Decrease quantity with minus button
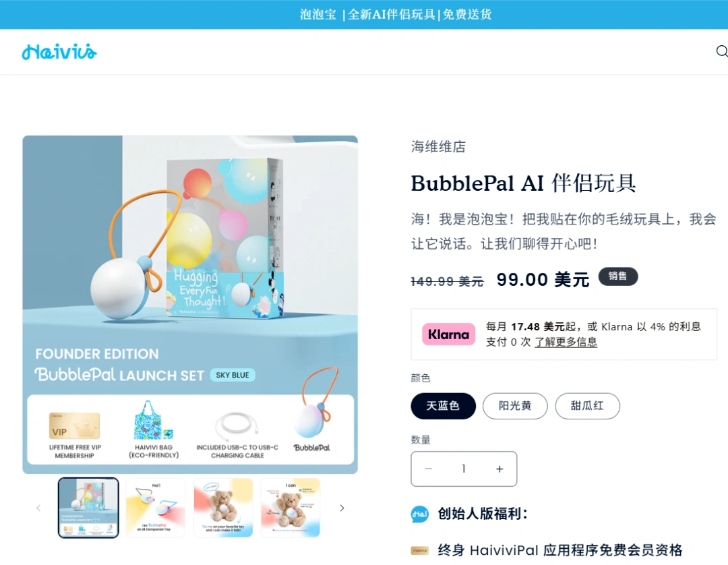The width and height of the screenshot is (728, 565). tap(429, 469)
